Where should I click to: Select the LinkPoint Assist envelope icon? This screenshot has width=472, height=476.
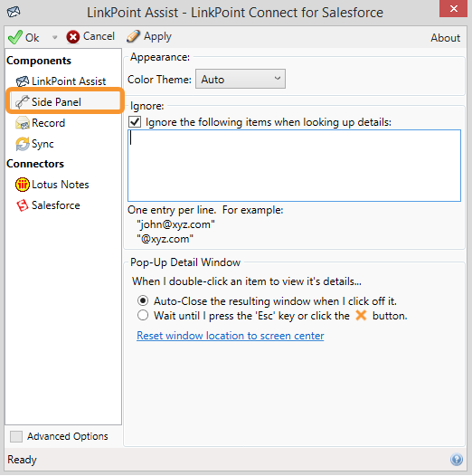[x=23, y=81]
